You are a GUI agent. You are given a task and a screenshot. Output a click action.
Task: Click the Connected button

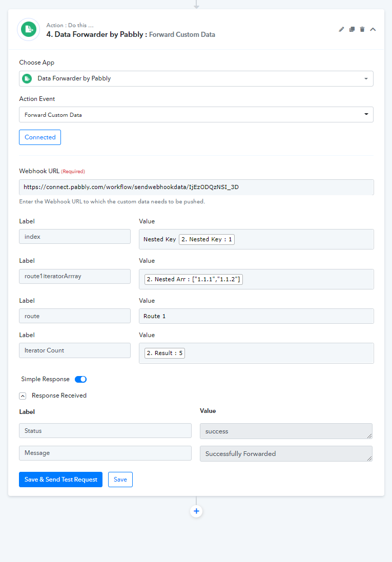[x=40, y=137]
